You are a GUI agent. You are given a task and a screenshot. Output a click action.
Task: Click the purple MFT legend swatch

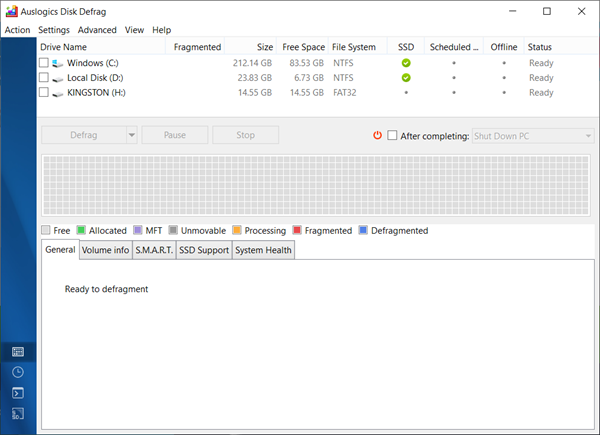138,230
